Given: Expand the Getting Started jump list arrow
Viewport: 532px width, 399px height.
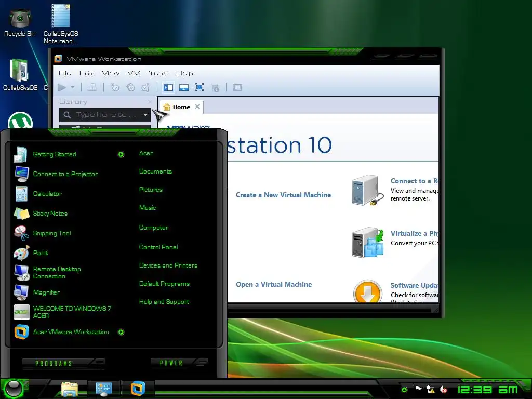Looking at the screenshot, I should tap(121, 155).
